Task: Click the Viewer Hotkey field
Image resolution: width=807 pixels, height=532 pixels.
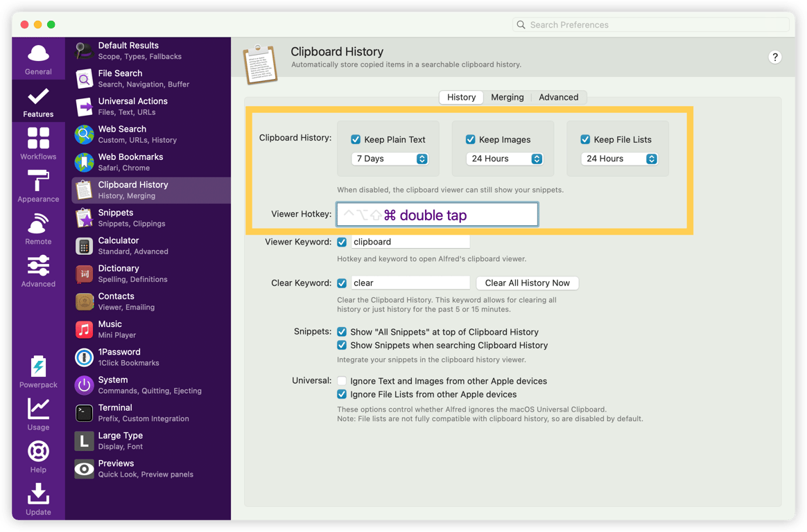Action: (437, 214)
